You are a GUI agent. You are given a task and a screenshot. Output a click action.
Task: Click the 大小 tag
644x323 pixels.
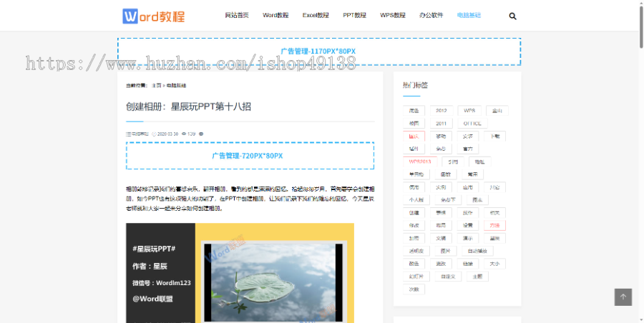tap(494, 264)
